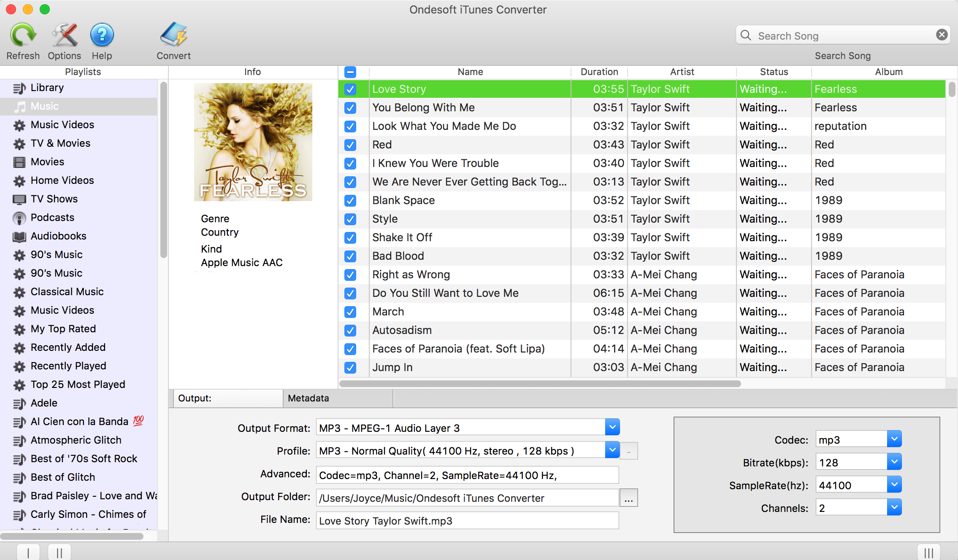Viewport: 958px width, 560px height.
Task: Uncheck the Blank Space song checkbox
Action: (350, 200)
